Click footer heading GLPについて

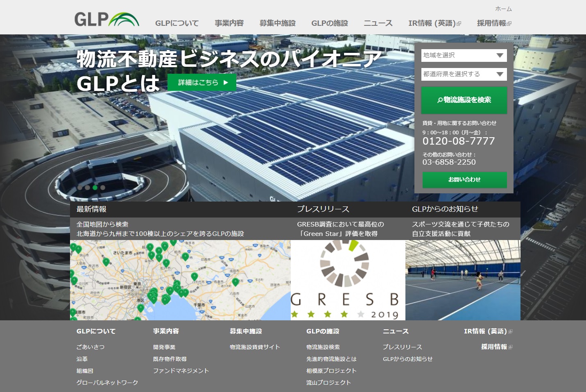click(96, 331)
